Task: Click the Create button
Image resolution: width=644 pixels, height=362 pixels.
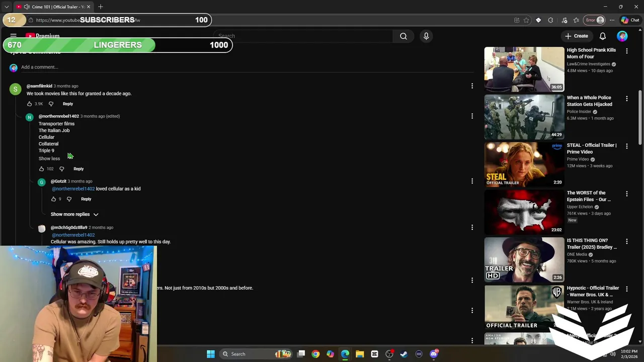Action: (576, 36)
